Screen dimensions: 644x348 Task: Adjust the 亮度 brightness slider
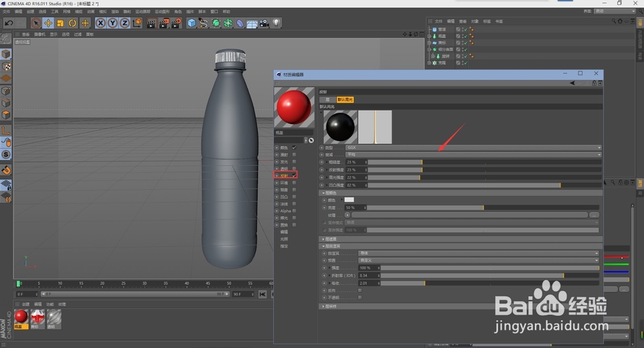click(x=482, y=208)
